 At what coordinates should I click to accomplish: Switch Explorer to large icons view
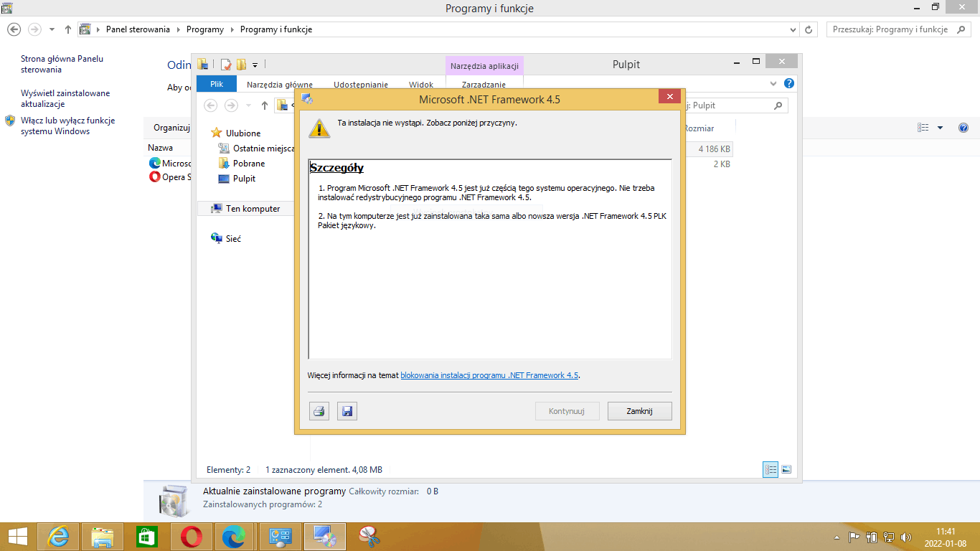tap(786, 470)
